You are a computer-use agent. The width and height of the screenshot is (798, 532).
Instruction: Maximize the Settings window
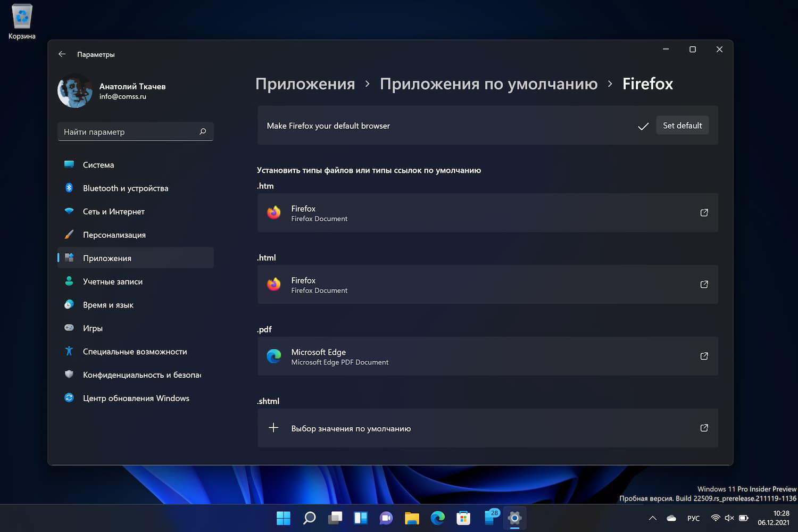click(693, 49)
